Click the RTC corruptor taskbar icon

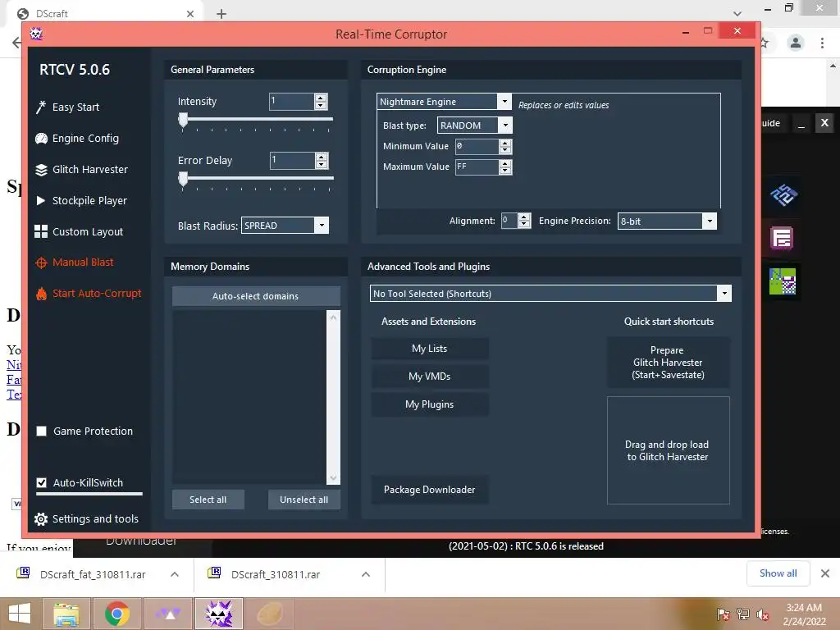click(219, 614)
